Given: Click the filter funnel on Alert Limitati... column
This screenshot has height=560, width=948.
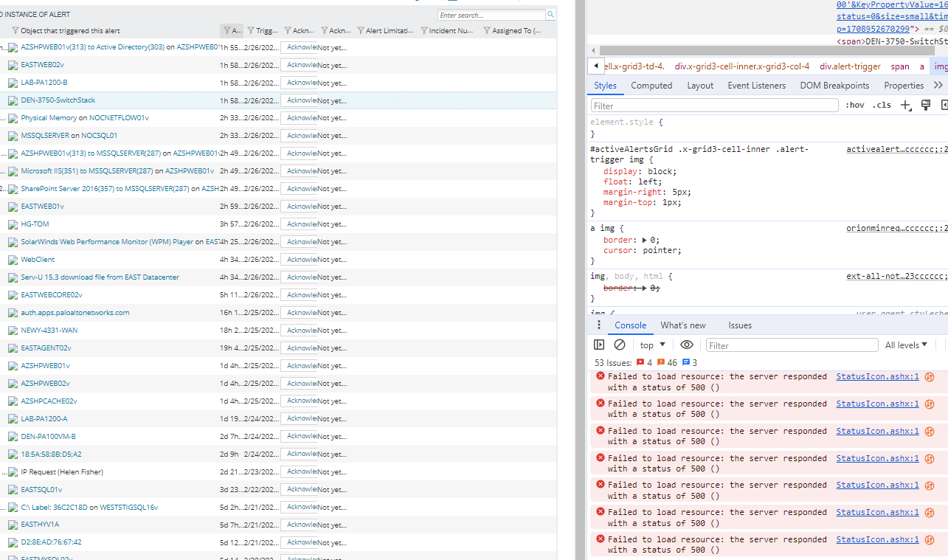Looking at the screenshot, I should 360,31.
